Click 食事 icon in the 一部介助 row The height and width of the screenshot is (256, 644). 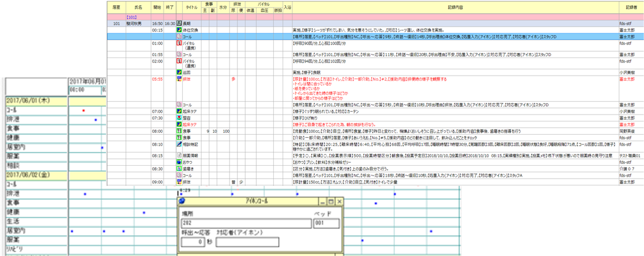click(179, 138)
